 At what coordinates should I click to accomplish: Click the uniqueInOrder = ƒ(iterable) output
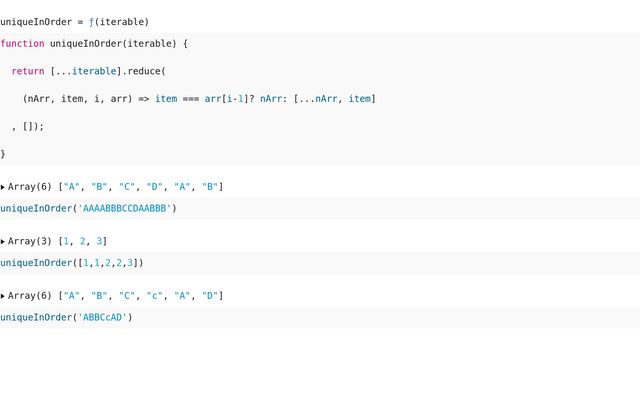(75, 21)
